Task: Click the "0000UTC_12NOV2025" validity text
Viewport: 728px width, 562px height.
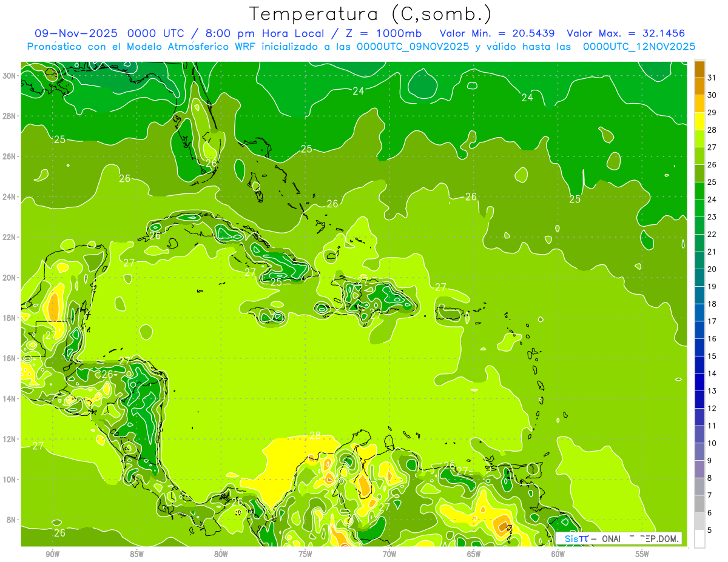Action: coord(639,47)
